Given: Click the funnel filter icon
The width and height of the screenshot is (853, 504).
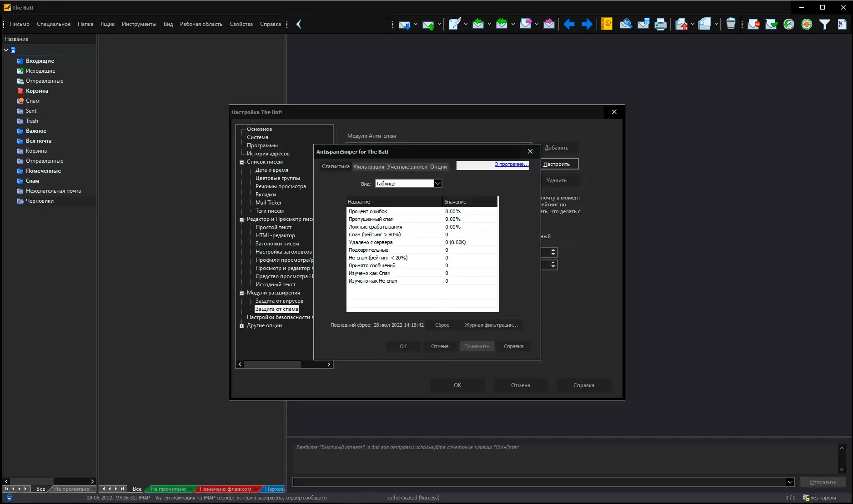Looking at the screenshot, I should point(824,24).
